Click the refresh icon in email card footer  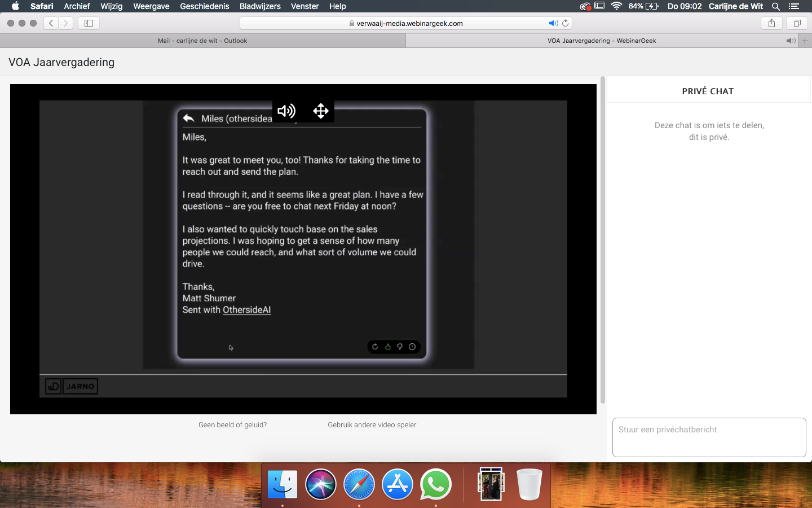click(x=375, y=347)
